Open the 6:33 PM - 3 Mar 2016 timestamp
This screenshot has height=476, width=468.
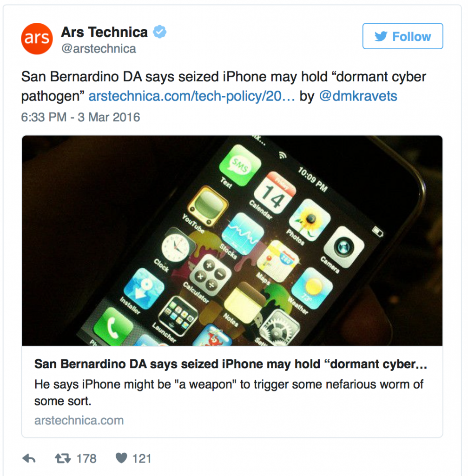point(80,117)
